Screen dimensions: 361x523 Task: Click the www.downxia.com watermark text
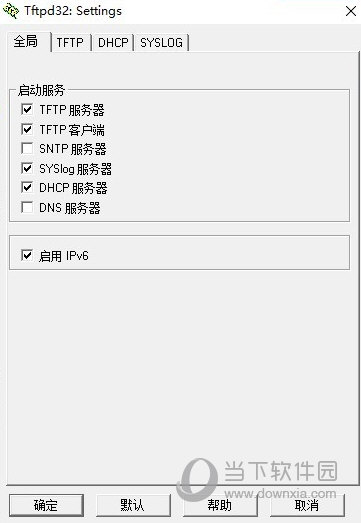pos(280,493)
